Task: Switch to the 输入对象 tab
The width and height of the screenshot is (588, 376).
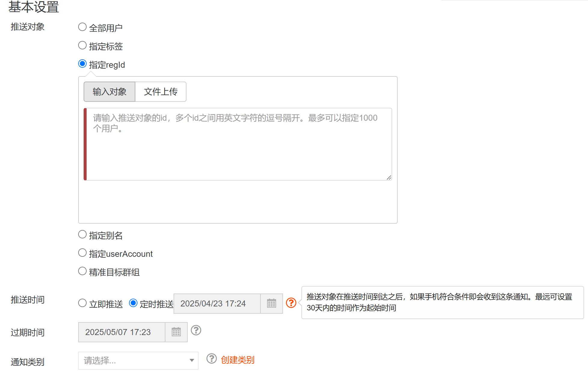Action: [x=109, y=92]
